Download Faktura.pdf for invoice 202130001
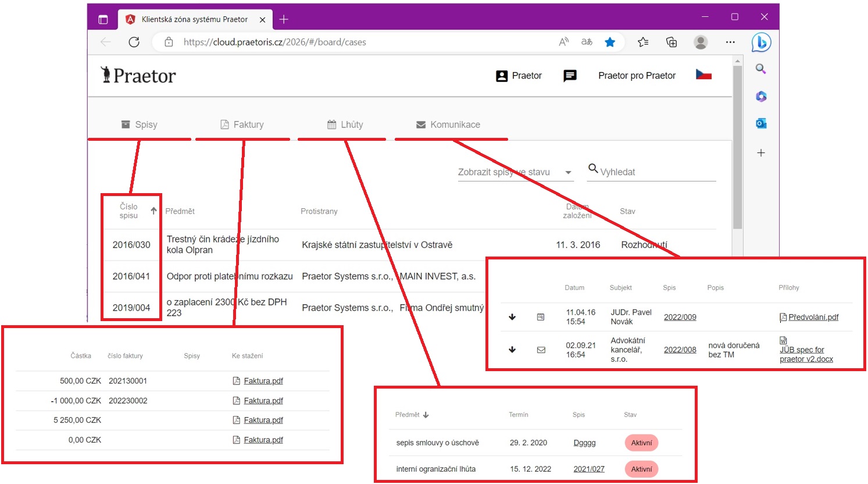Viewport: 868px width, 484px height. [263, 381]
